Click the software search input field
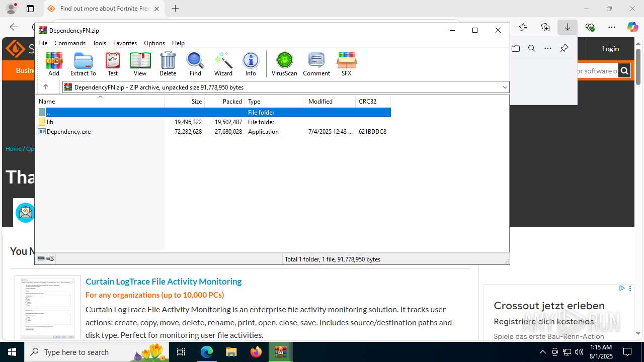The height and width of the screenshot is (362, 644). pos(597,71)
